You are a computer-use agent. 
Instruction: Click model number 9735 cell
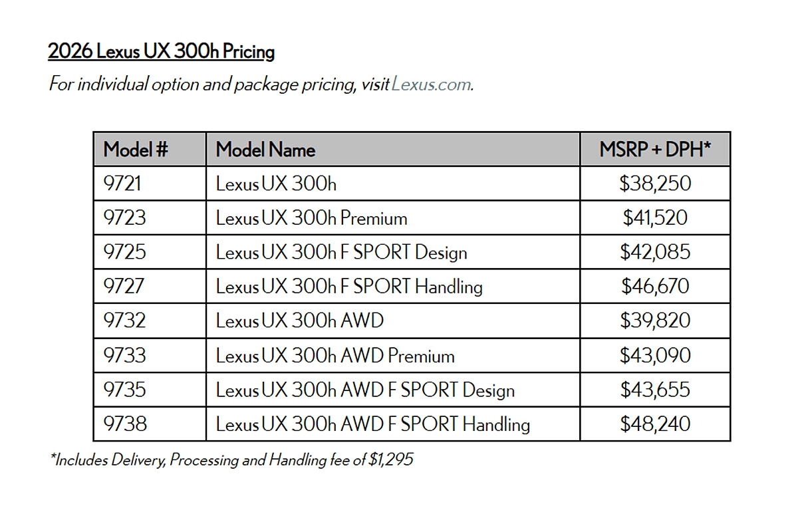point(124,390)
